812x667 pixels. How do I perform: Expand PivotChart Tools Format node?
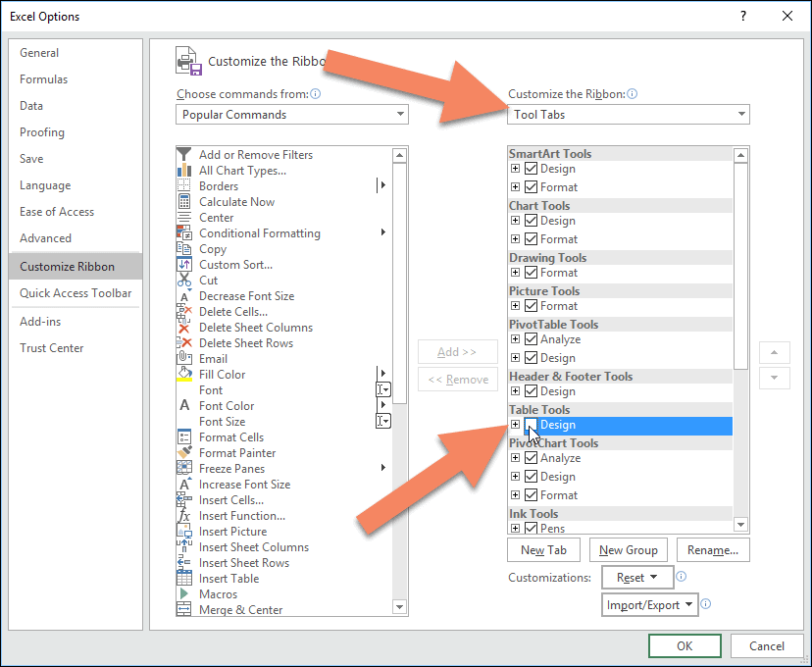pos(515,494)
